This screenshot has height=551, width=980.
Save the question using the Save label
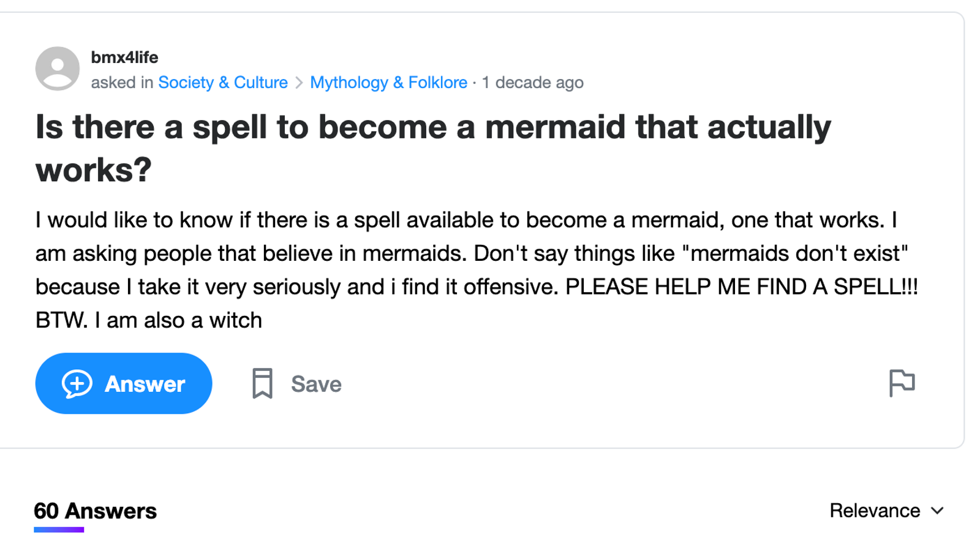[x=315, y=384]
